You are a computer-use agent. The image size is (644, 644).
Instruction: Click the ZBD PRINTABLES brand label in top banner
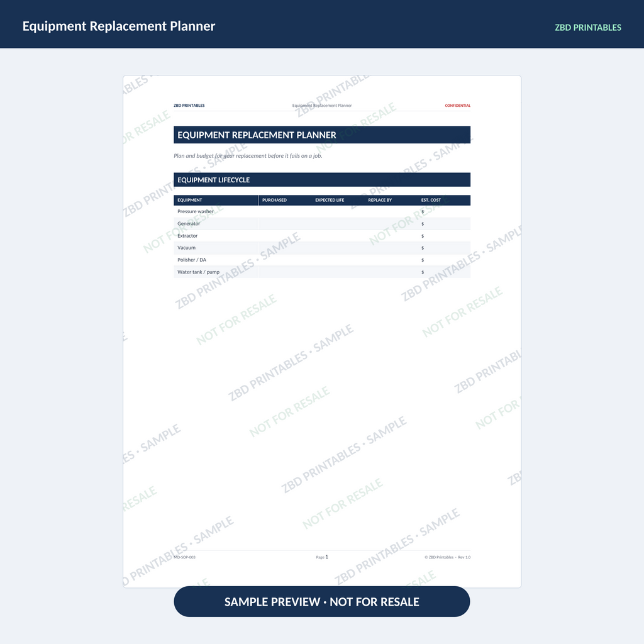click(588, 28)
